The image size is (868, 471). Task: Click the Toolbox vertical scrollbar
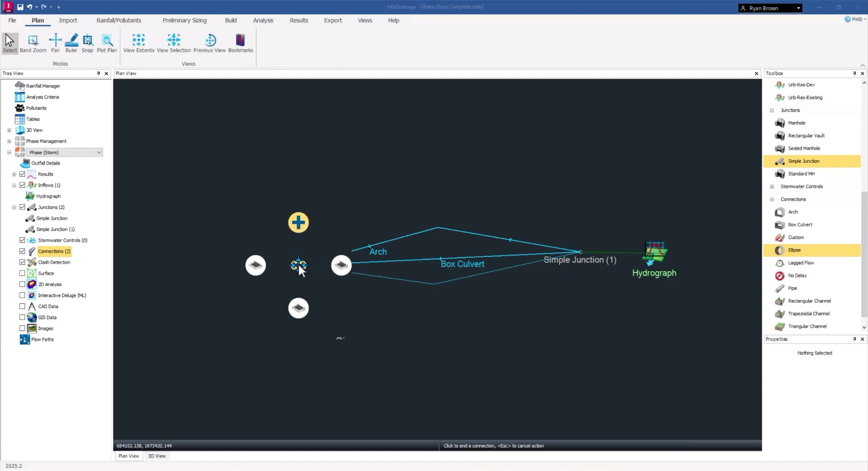click(x=864, y=253)
